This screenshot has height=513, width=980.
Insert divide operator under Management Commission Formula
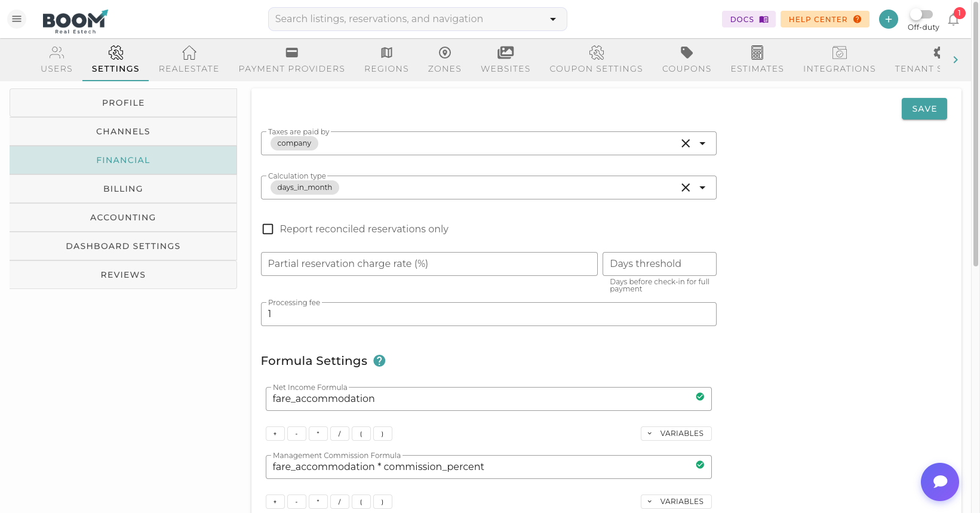340,502
